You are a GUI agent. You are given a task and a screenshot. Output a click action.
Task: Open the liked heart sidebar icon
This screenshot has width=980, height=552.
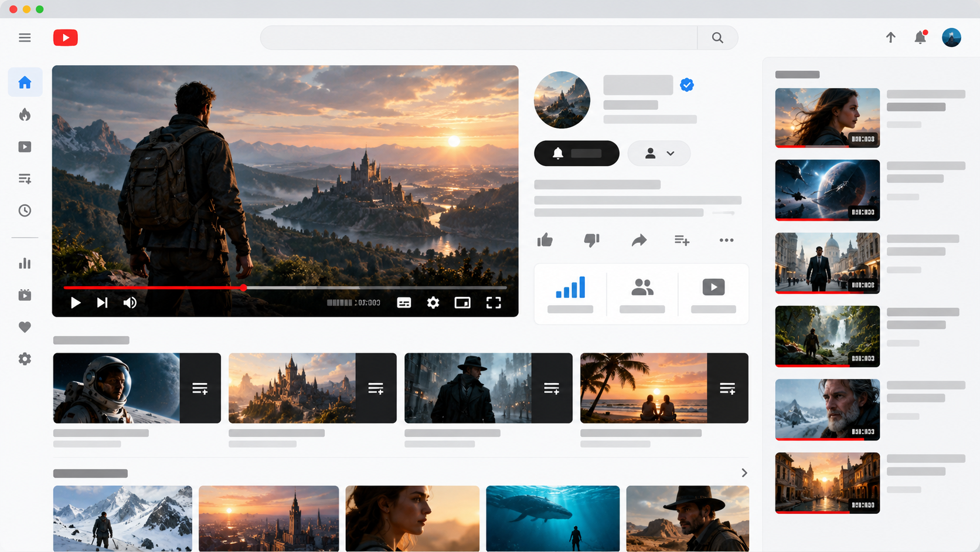pyautogui.click(x=25, y=327)
